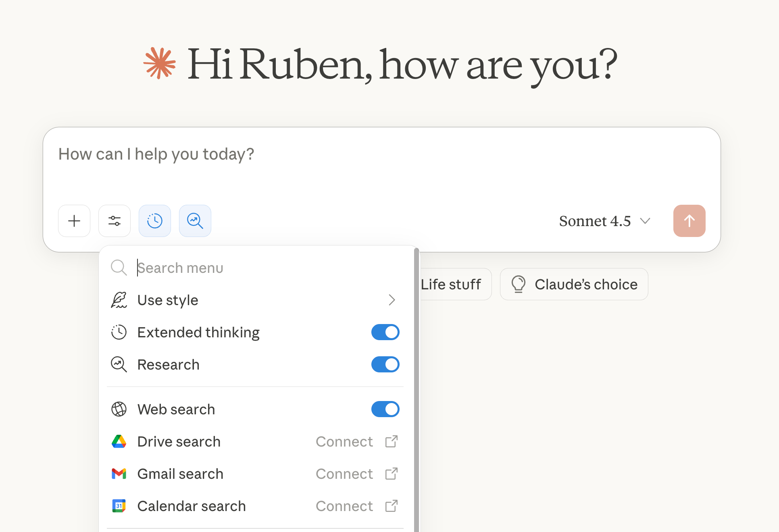Turn off the Extended thinking toggle
Image resolution: width=779 pixels, height=532 pixels.
point(385,332)
